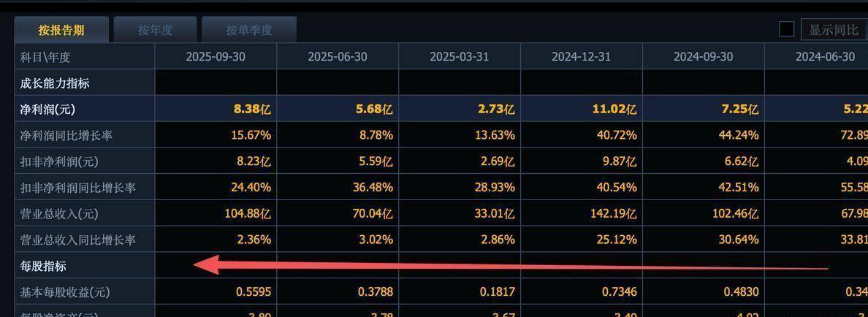Screen dimensions: 868x317
Task: Switch to the 按报告期 tab
Action: click(61, 30)
